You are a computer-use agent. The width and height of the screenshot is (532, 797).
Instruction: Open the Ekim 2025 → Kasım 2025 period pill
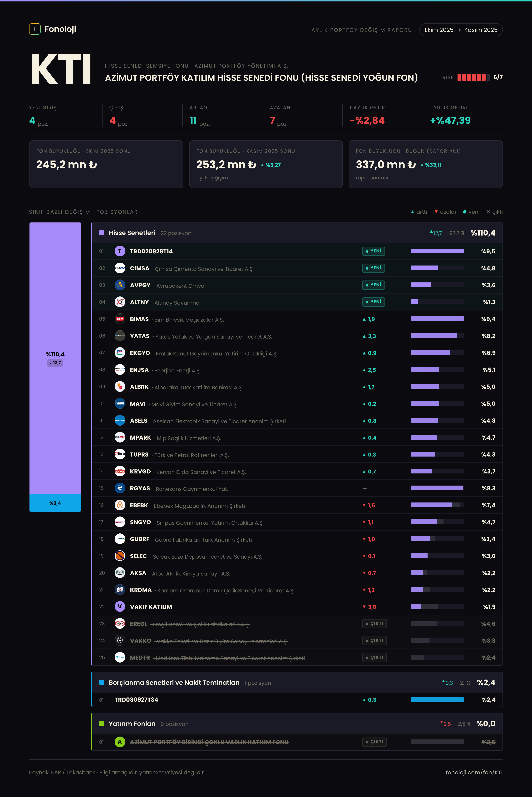[461, 30]
